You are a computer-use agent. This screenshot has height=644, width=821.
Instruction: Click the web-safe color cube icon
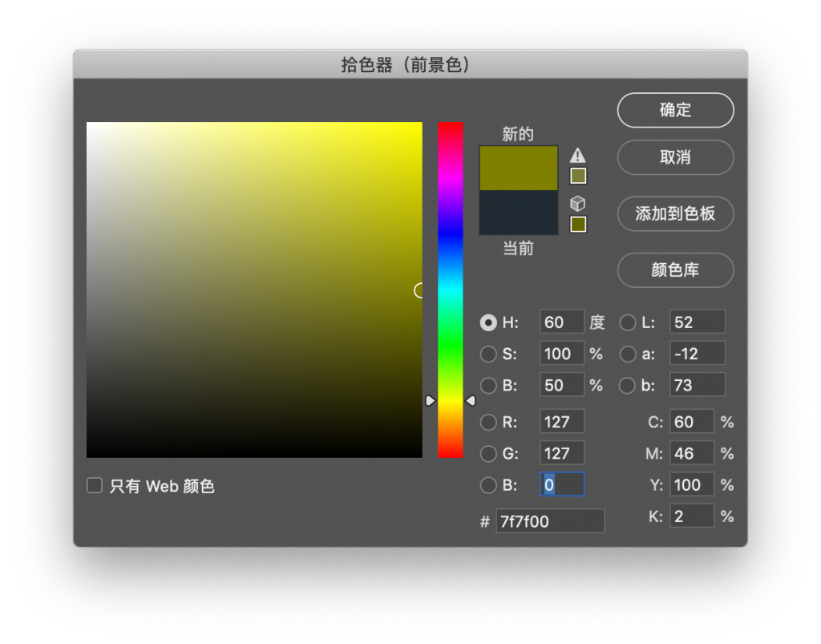coord(578,204)
